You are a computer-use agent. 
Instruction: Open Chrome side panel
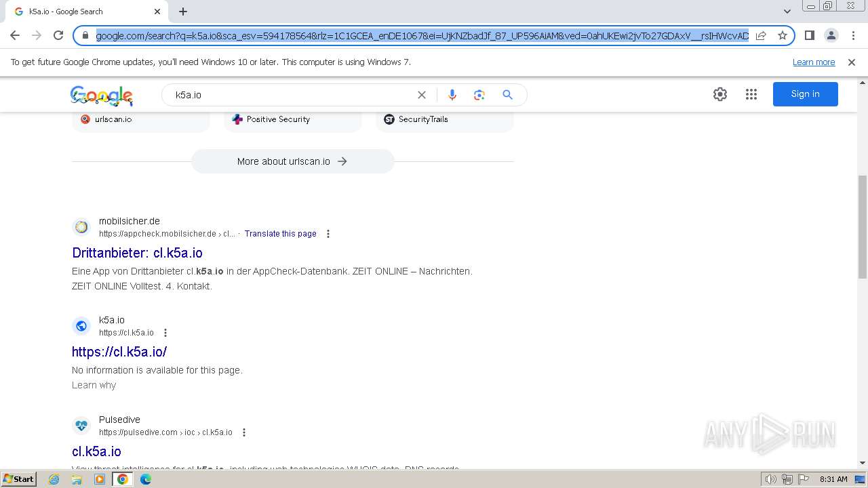click(x=809, y=35)
